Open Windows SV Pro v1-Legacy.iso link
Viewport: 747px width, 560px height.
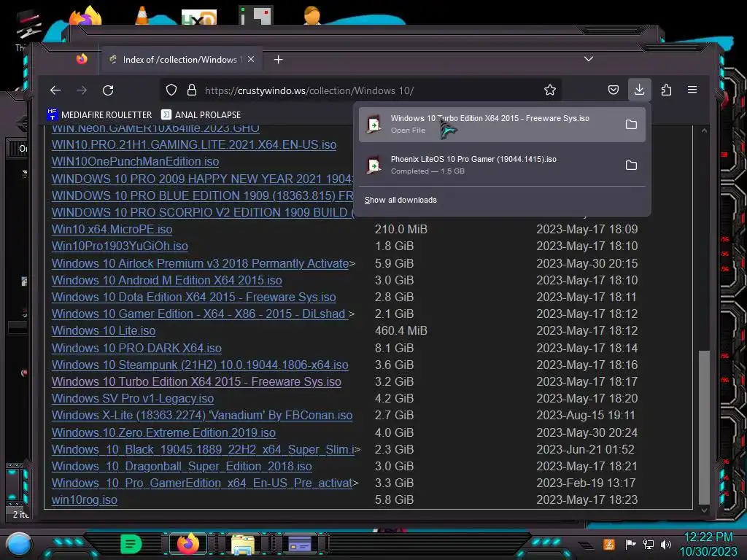click(x=133, y=399)
